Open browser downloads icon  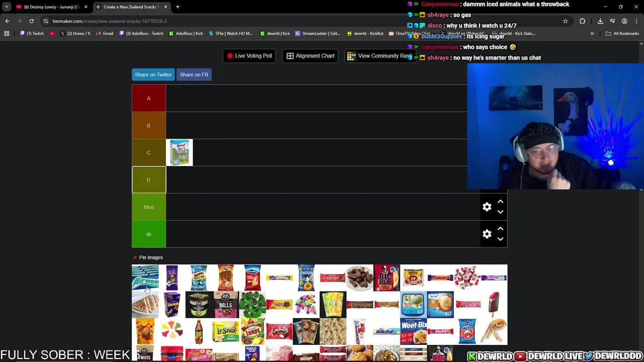click(600, 21)
